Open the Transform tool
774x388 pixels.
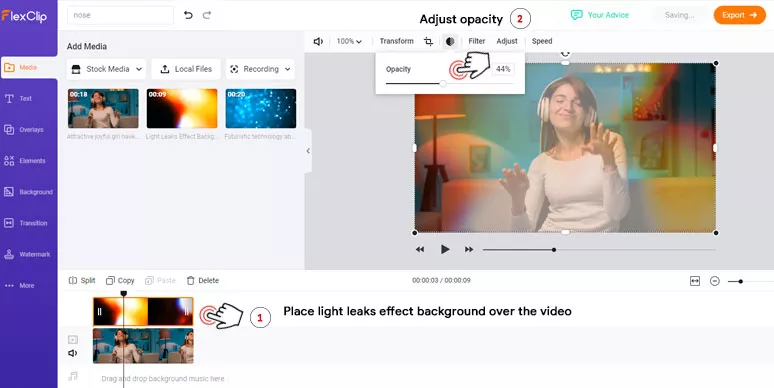pyautogui.click(x=396, y=41)
